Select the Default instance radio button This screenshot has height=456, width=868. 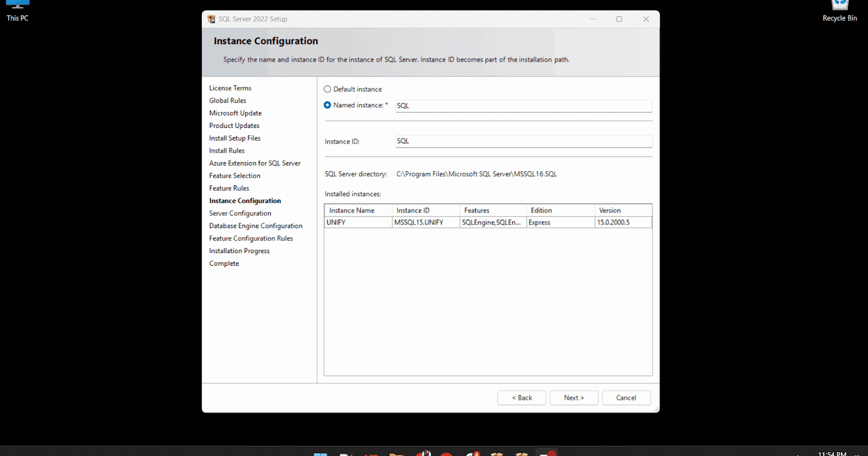pos(328,89)
